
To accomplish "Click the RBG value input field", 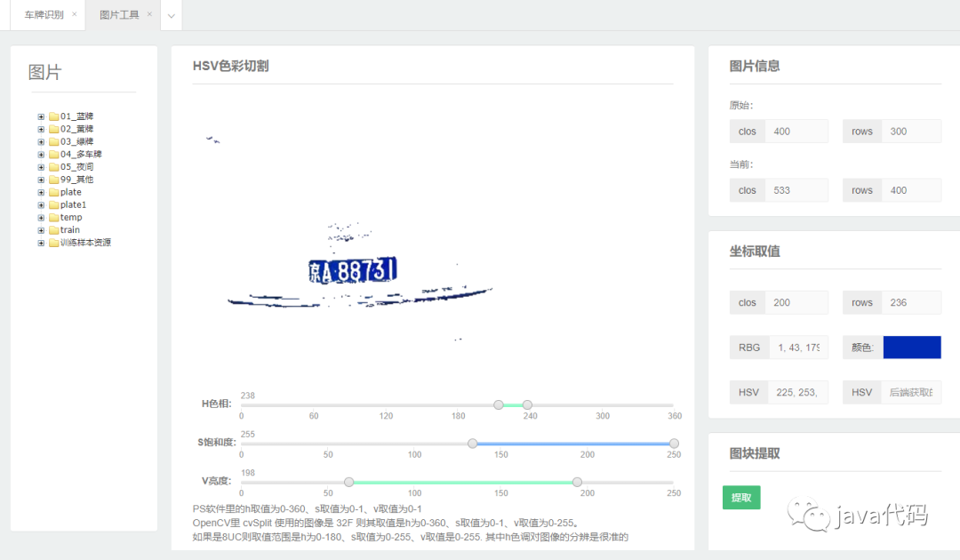I will click(x=798, y=347).
